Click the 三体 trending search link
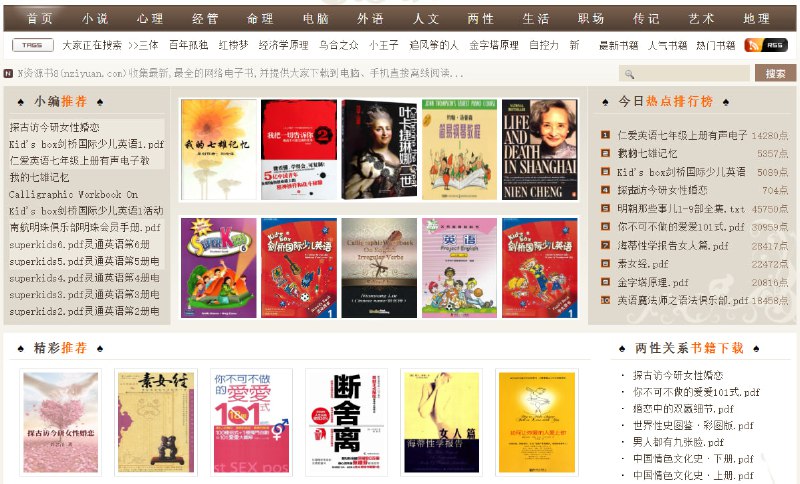Screen dimensions: 800x484 149,45
